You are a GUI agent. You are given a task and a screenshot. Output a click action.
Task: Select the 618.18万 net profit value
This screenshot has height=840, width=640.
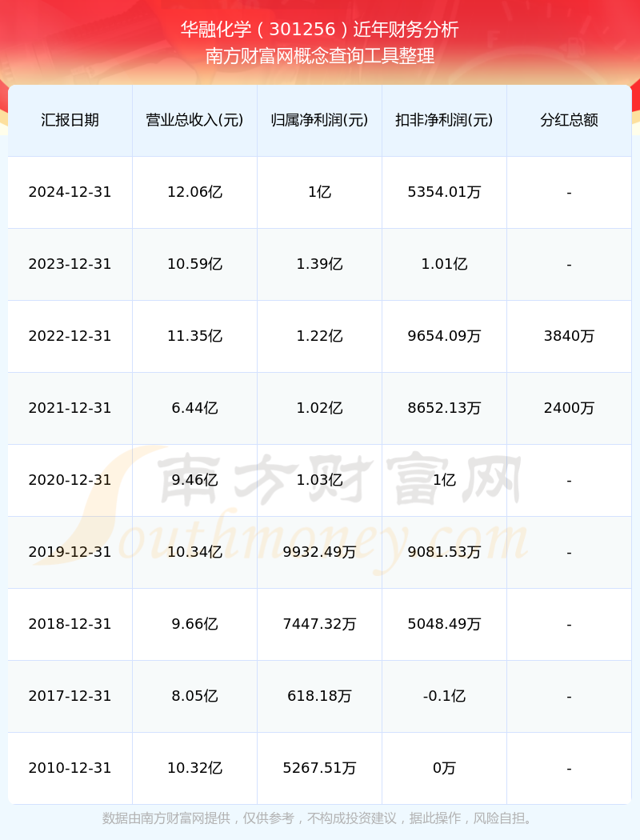click(320, 696)
